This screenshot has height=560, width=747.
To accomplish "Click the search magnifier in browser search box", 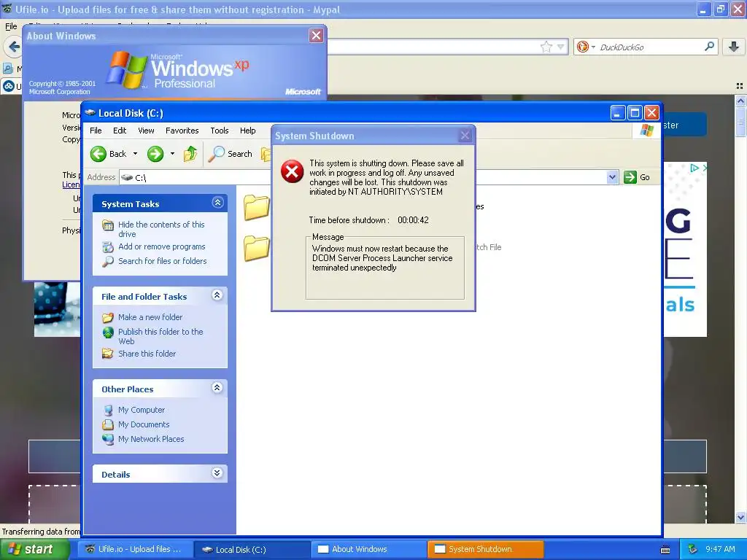I will pos(709,46).
